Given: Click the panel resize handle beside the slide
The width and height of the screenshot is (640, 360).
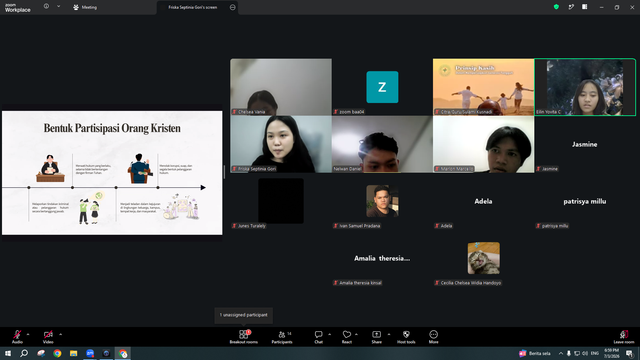Looking at the screenshot, I should coord(224,172).
